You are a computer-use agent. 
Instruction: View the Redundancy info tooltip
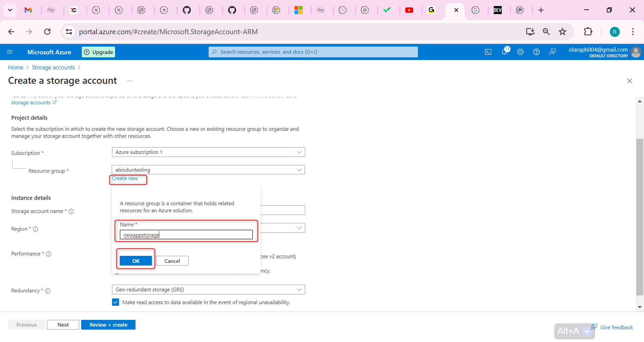[x=48, y=291]
